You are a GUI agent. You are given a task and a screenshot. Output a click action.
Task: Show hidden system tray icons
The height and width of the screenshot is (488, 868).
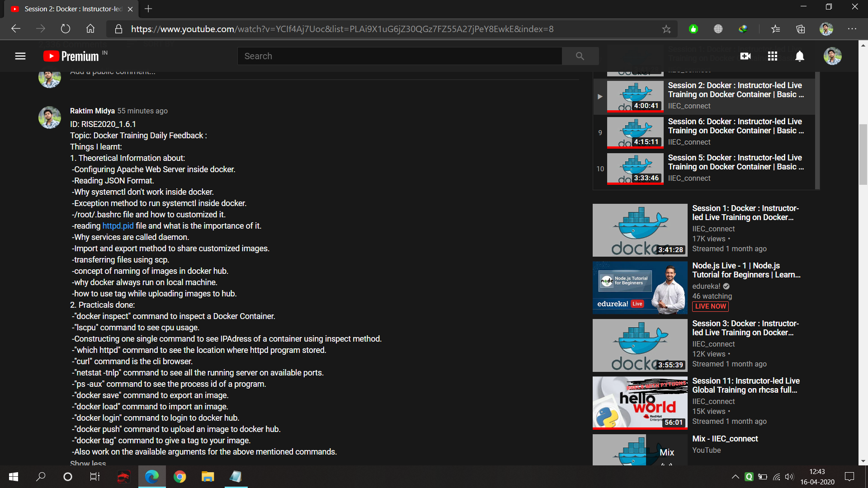pos(735,477)
